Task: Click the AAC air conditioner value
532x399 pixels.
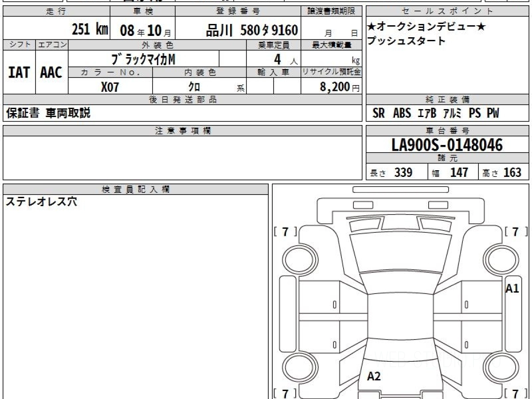Action: coord(51,73)
